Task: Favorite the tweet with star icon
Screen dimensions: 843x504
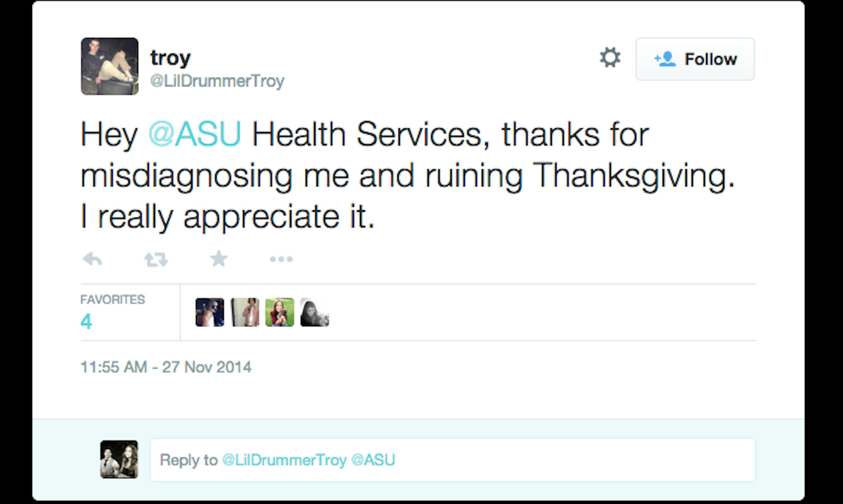Action: point(219,259)
